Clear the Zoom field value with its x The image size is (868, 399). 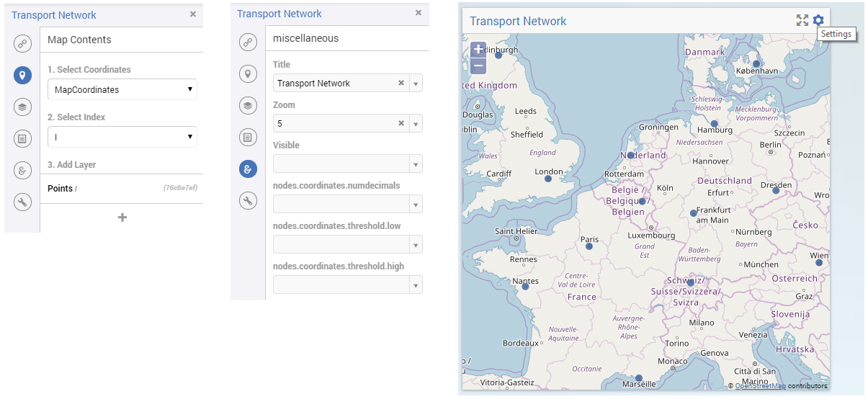[401, 123]
